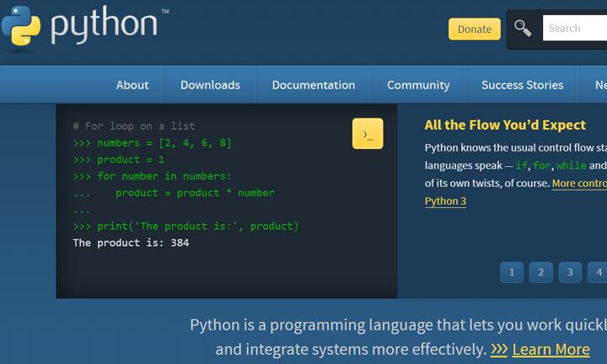This screenshot has height=364, width=607.
Task: Click the Donate button
Action: 474,29
